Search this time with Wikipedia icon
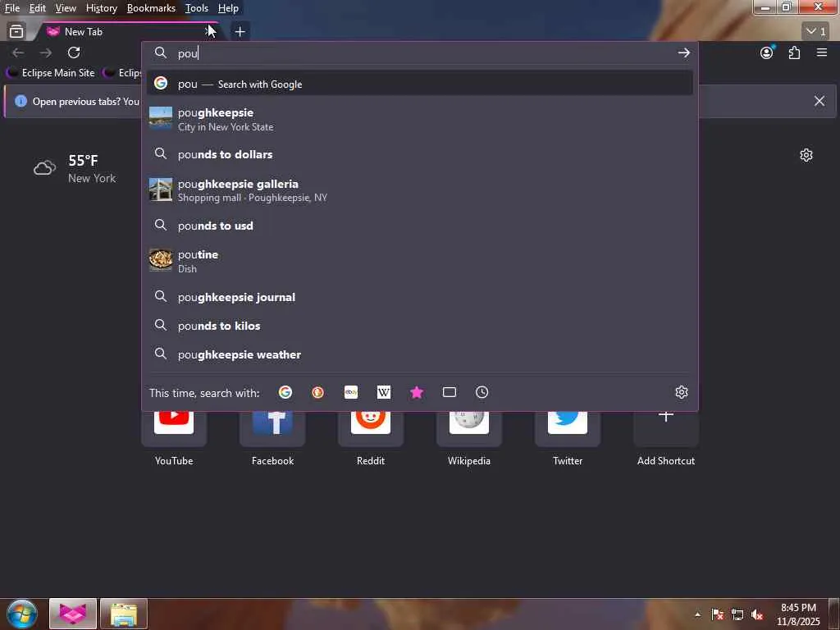The image size is (840, 630). point(384,392)
